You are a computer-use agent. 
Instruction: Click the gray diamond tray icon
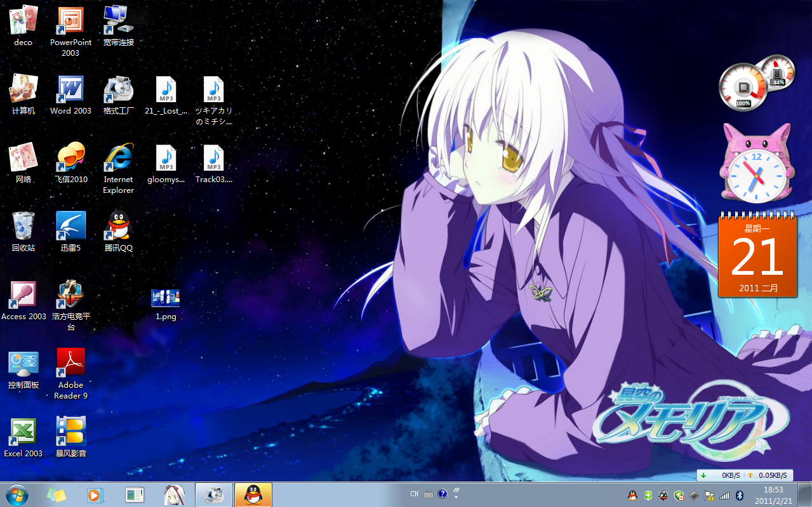[x=694, y=495]
